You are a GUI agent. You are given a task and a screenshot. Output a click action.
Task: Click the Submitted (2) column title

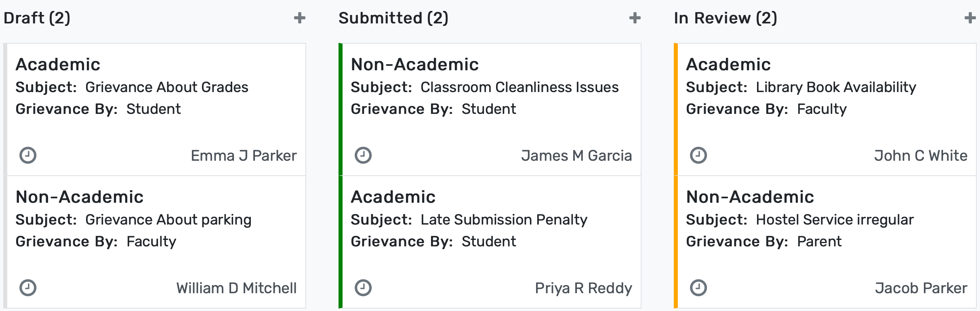(x=393, y=18)
